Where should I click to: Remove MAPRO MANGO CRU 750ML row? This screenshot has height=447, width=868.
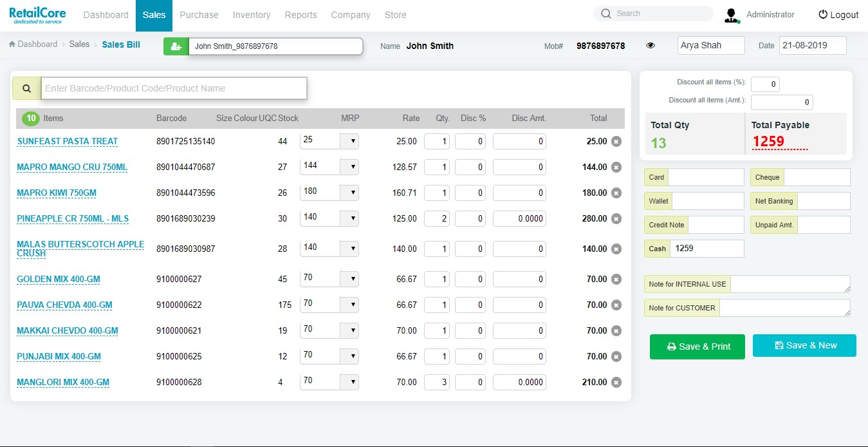click(x=616, y=167)
